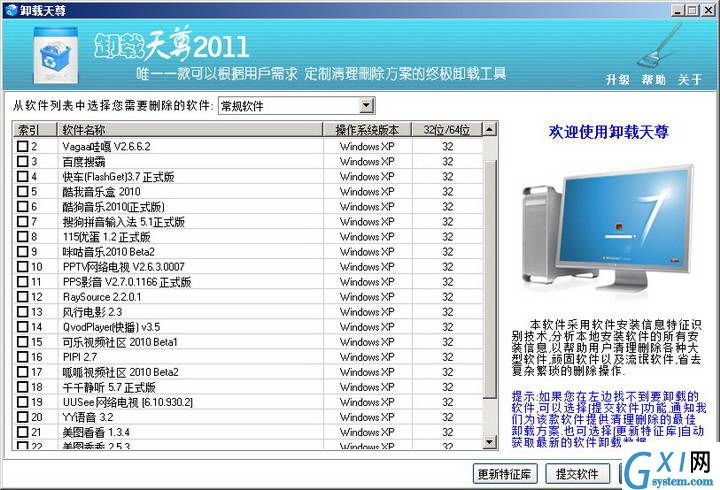This screenshot has width=720, height=490.
Task: Sort by the 软件名称 column header
Action: 190,130
